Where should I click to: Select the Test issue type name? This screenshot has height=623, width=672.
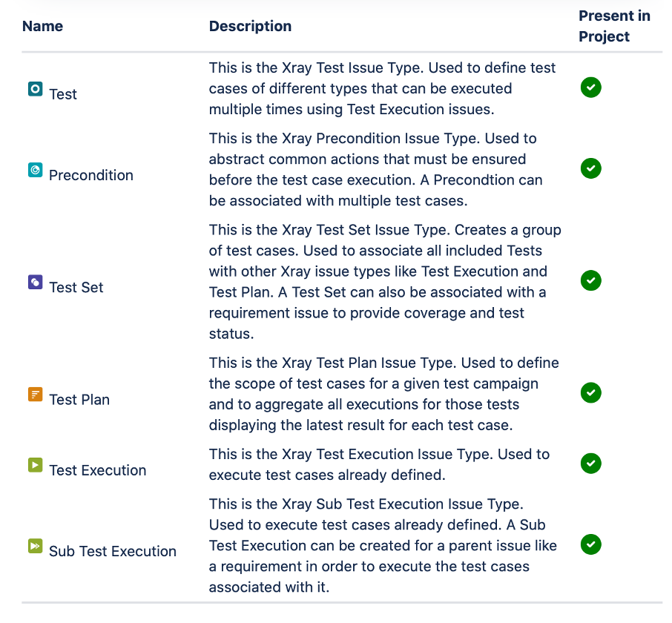tap(63, 94)
